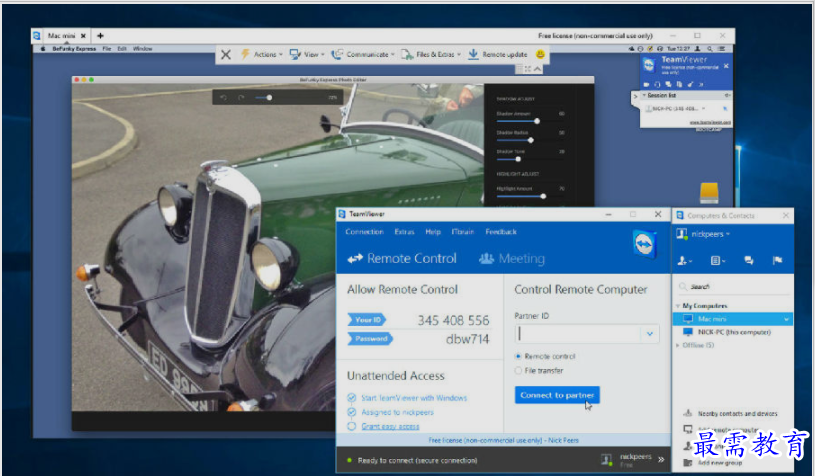Open the Actions menu in session toolbar
Viewport: 815px width, 476px height.
[x=261, y=55]
